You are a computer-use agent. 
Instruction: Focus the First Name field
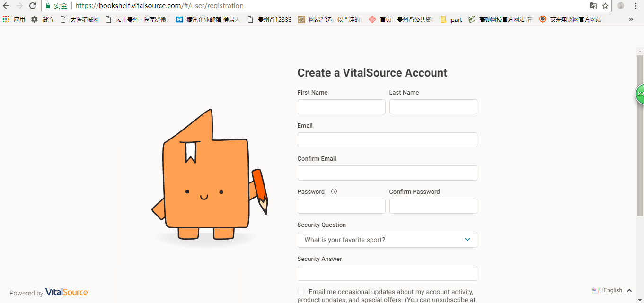point(341,107)
